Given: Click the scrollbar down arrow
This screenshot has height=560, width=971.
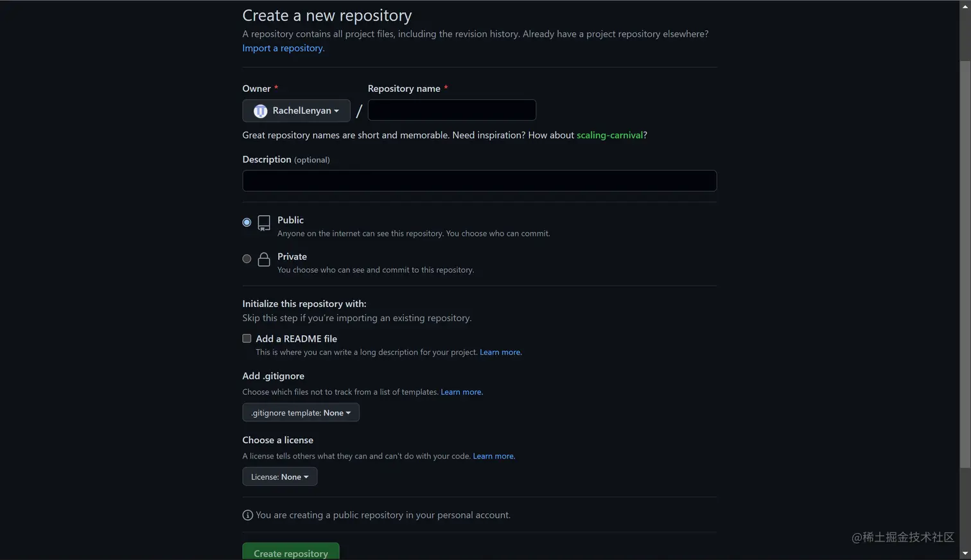Looking at the screenshot, I should (x=965, y=554).
